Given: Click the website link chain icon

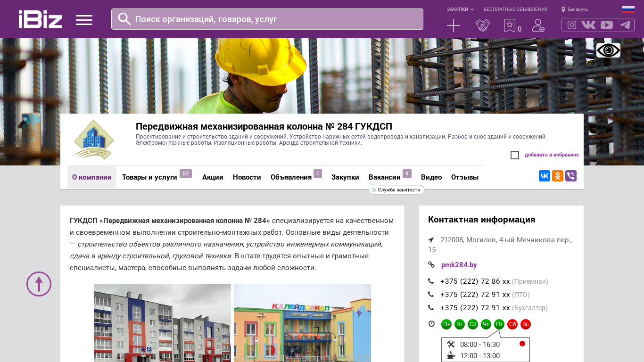Looking at the screenshot, I should [431, 265].
